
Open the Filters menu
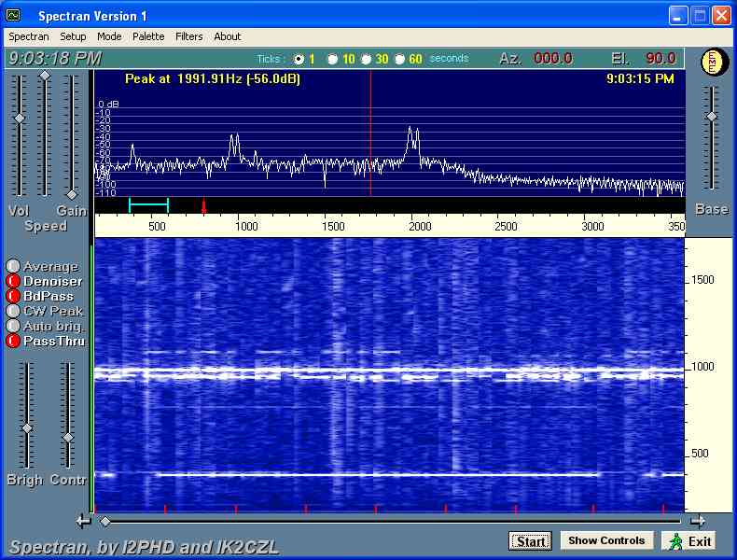point(189,36)
